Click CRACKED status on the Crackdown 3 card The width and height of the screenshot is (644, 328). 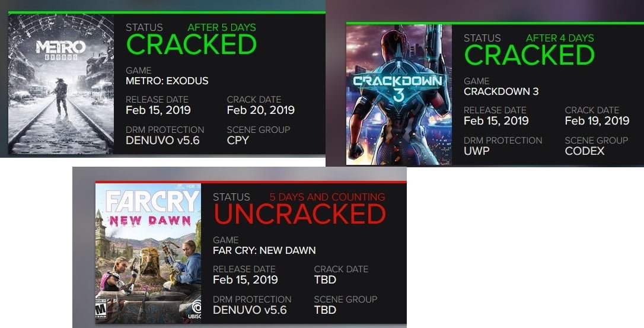(x=529, y=56)
